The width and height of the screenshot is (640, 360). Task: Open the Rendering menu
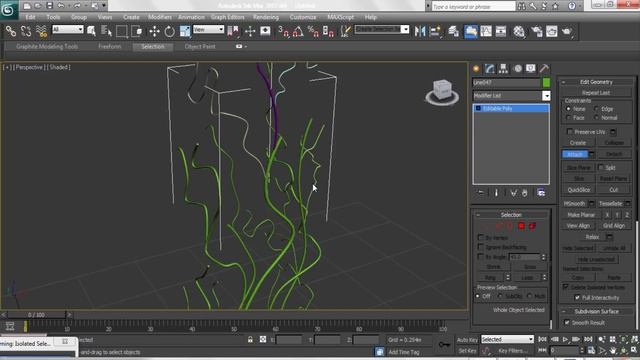(x=266, y=17)
